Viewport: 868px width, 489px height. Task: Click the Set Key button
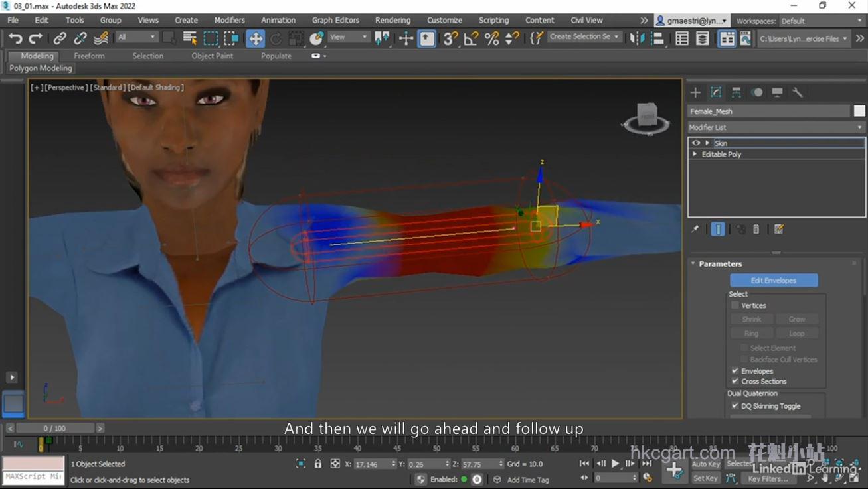tap(705, 478)
